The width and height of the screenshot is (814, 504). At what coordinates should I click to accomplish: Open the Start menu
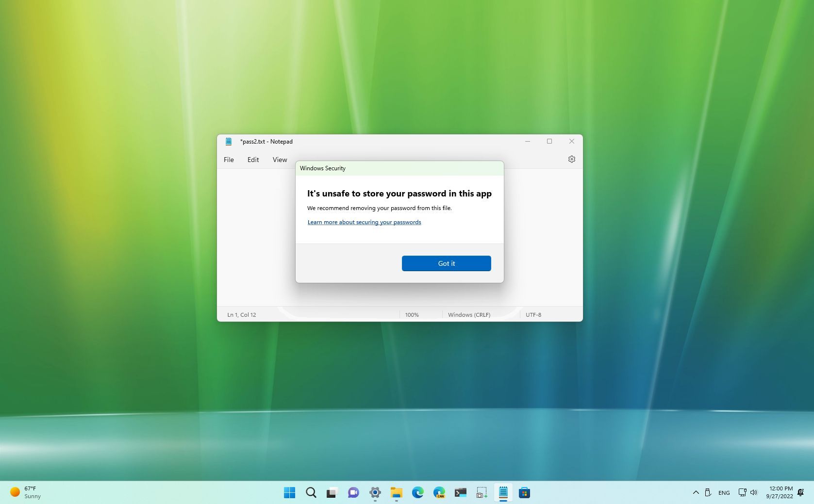click(290, 492)
